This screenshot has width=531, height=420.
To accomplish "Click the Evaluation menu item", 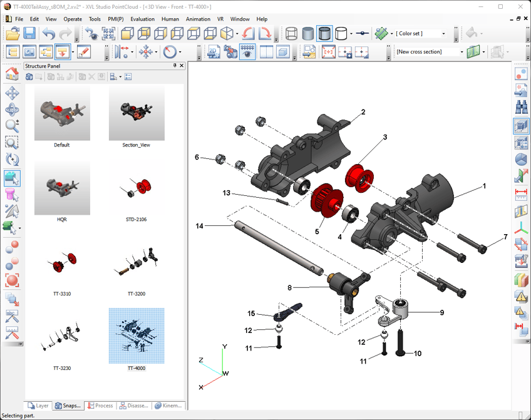I will click(x=143, y=19).
